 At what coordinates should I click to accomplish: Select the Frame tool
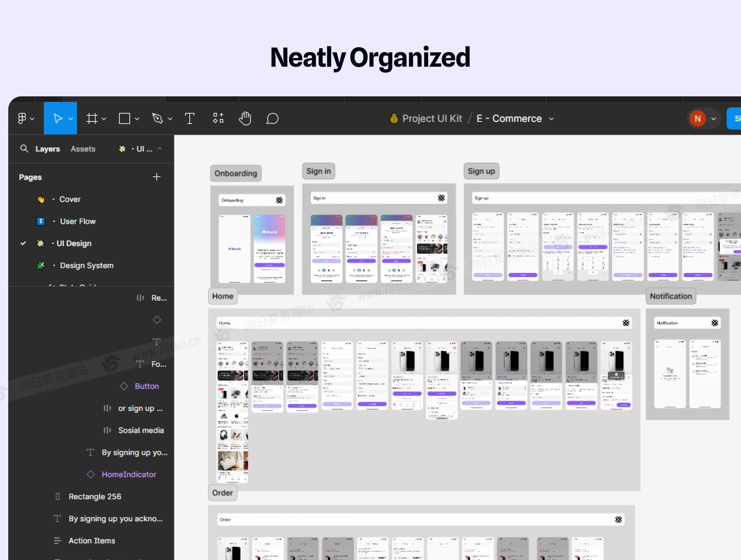(92, 119)
